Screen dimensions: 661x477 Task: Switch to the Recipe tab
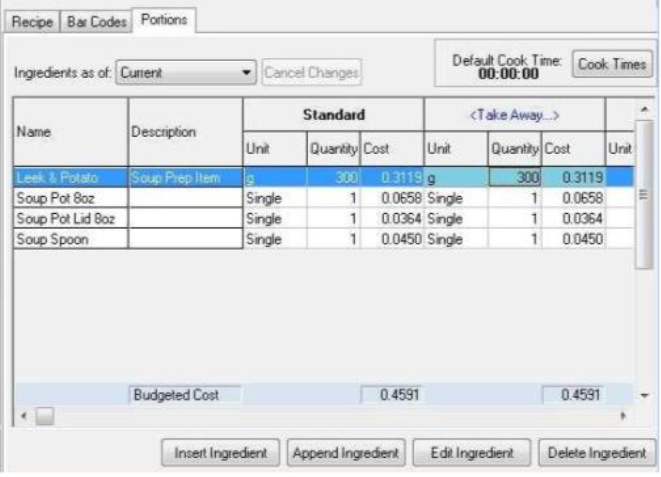pyautogui.click(x=32, y=20)
